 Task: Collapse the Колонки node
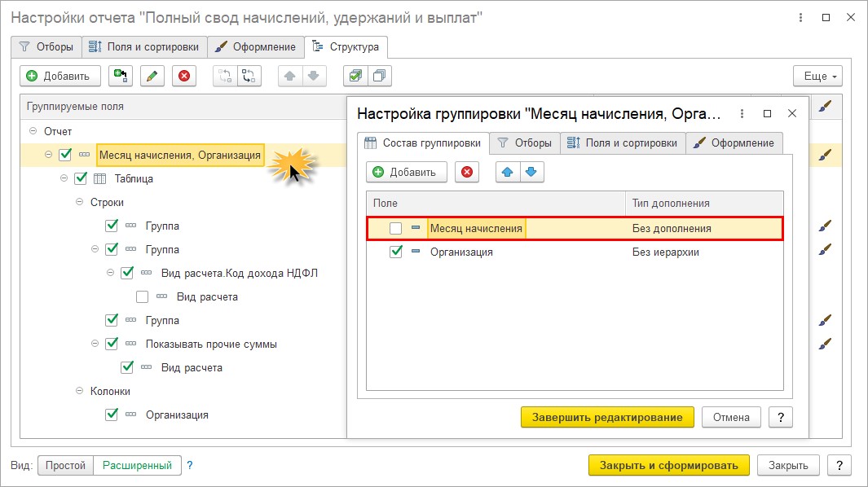[x=80, y=391]
